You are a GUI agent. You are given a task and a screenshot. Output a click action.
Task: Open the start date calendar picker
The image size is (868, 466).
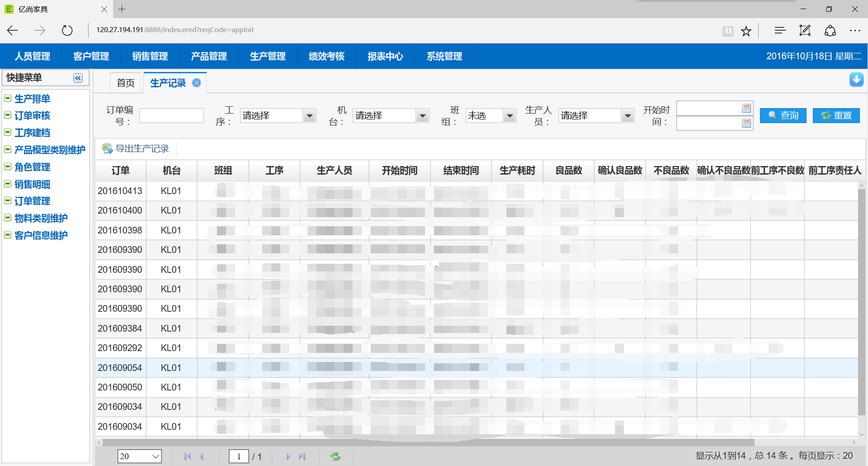(746, 108)
